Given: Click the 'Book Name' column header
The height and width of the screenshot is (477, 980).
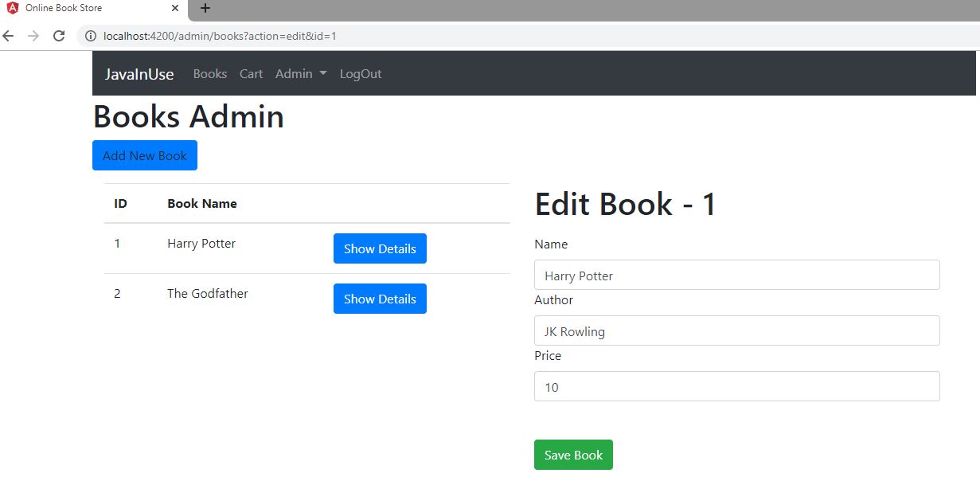Looking at the screenshot, I should (202, 203).
